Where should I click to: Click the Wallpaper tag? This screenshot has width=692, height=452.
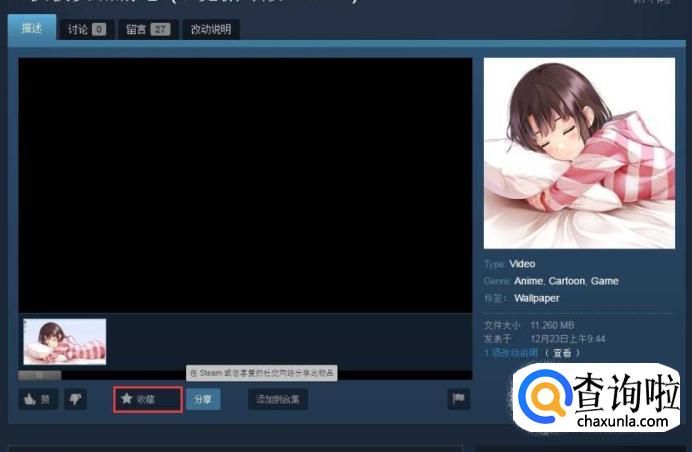coord(537,298)
